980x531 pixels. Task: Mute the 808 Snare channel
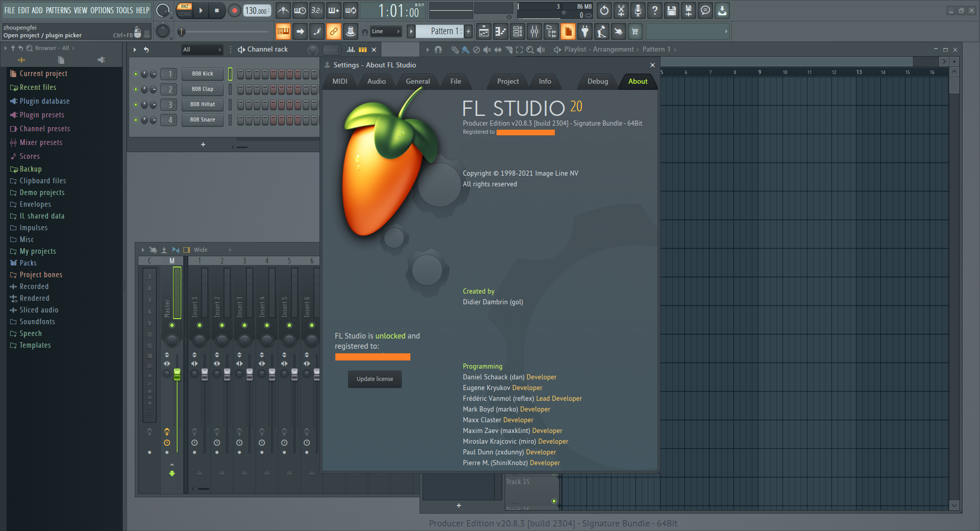(x=136, y=120)
